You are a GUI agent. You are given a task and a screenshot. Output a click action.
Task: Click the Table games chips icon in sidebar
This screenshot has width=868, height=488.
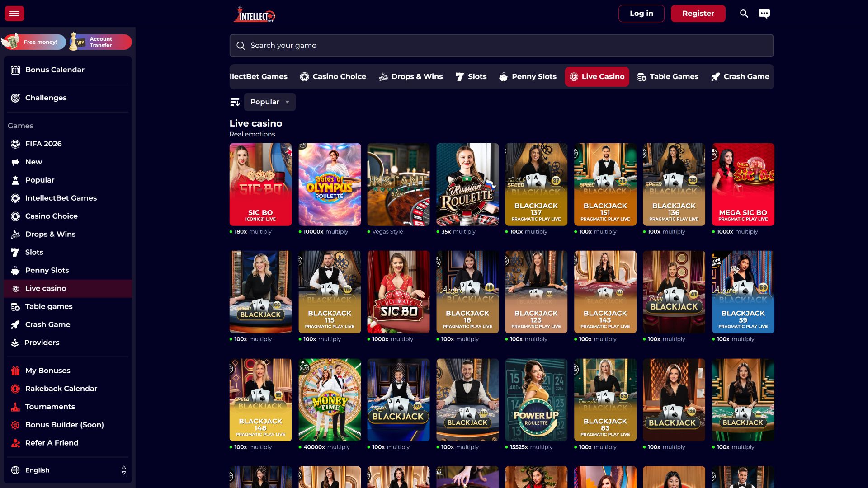click(15, 307)
